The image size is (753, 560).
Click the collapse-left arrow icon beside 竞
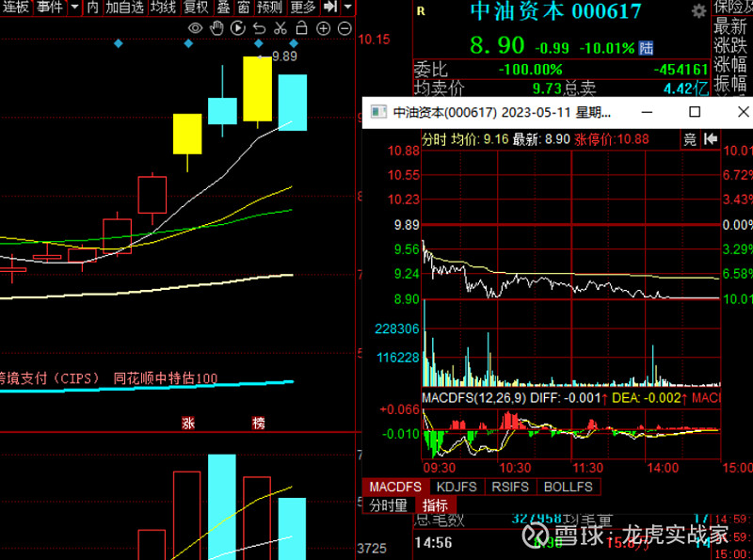pyautogui.click(x=711, y=139)
